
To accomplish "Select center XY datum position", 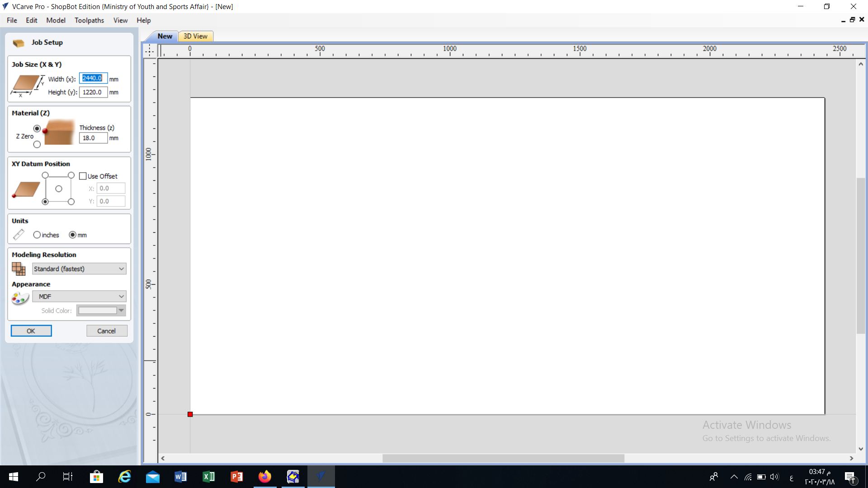I will click(59, 189).
